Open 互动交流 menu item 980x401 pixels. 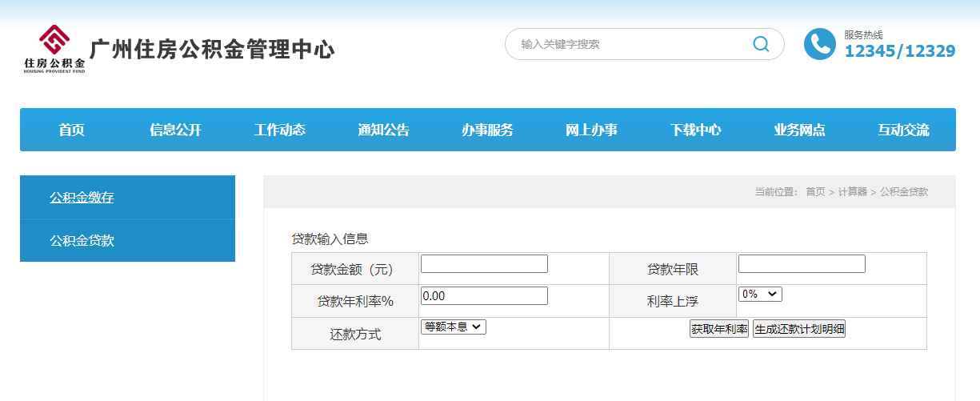tap(903, 130)
